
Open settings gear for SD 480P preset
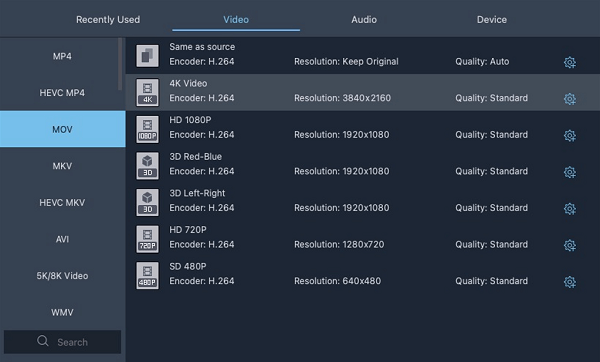570,282
